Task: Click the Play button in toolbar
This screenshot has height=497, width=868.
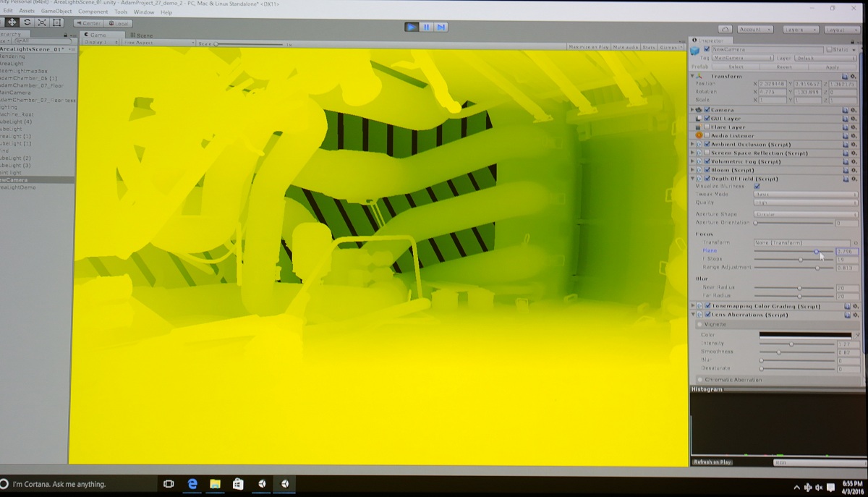Action: click(x=412, y=27)
